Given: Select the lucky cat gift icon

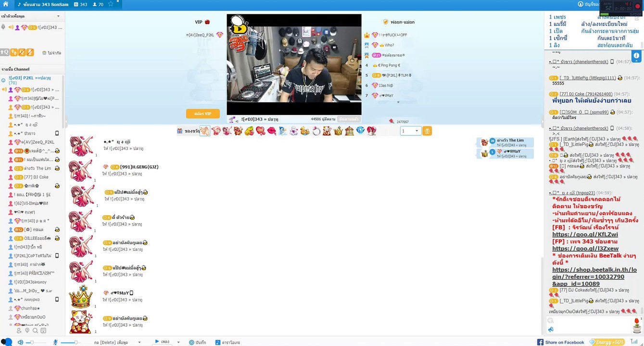Looking at the screenshot, I should (327, 131).
